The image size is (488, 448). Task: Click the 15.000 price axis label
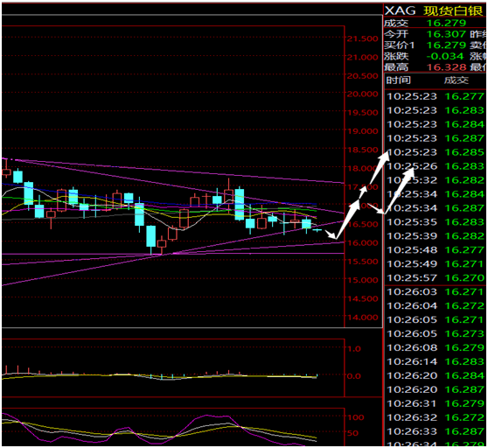363,280
